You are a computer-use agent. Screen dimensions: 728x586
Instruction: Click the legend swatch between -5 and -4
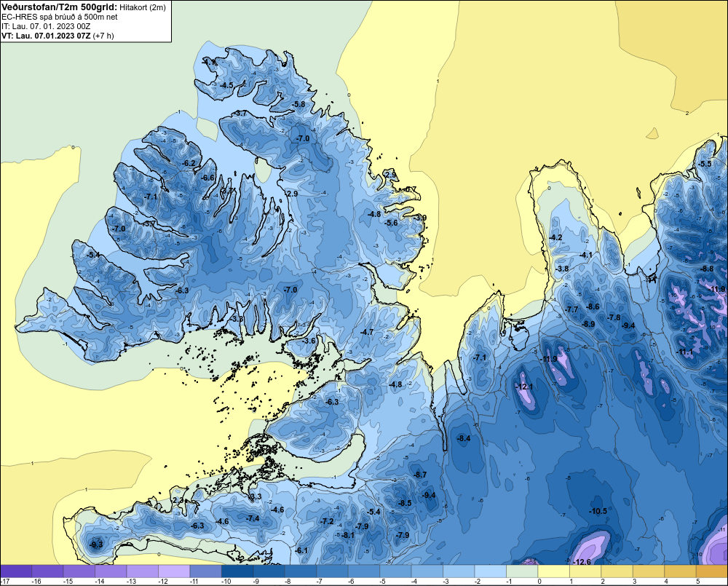(395, 571)
